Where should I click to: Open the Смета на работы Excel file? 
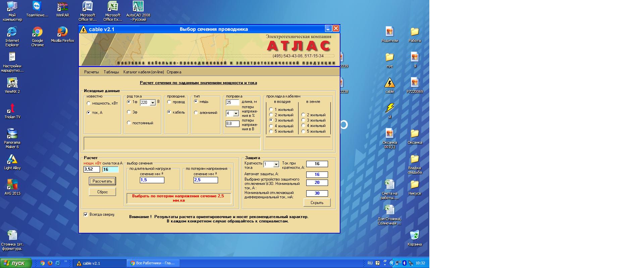pyautogui.click(x=389, y=189)
